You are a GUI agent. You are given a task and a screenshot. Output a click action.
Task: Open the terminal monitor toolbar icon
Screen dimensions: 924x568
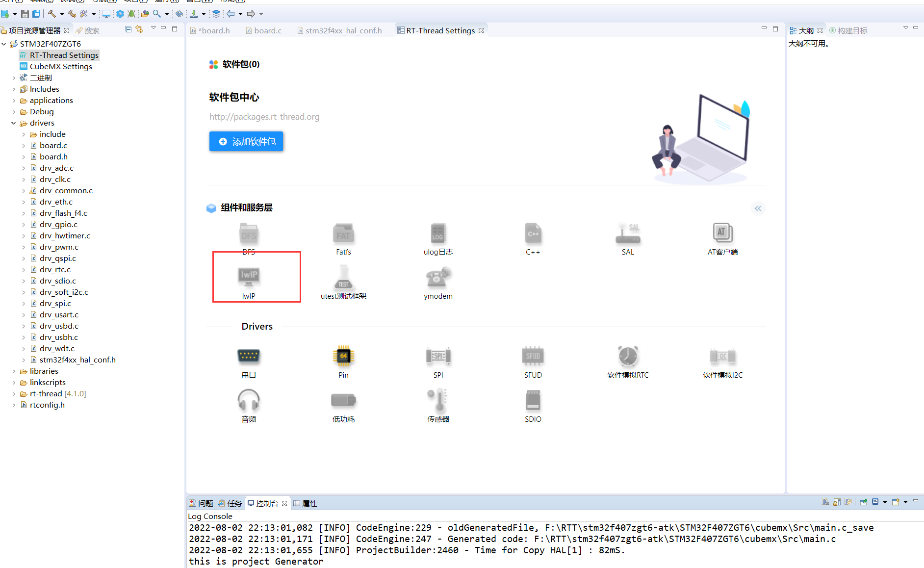pos(106,14)
